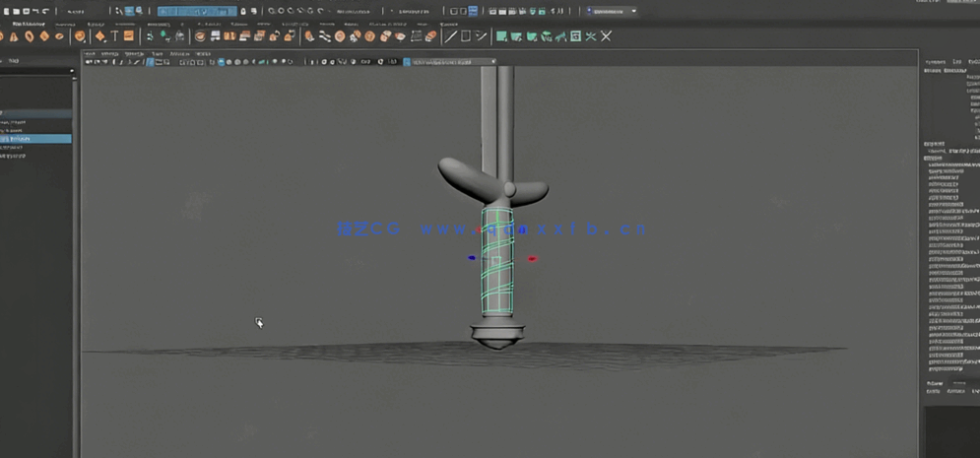Open the Panels panel menu
980x458 pixels.
[203, 54]
